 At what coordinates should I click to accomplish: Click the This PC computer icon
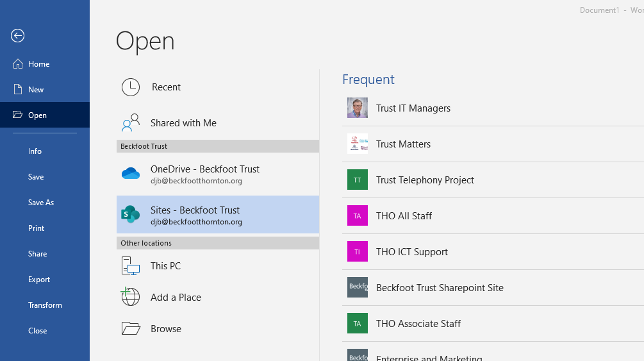click(x=131, y=265)
